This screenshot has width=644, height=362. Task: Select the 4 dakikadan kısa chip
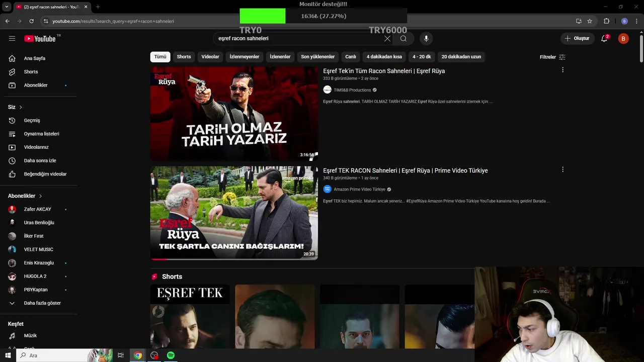pos(384,57)
